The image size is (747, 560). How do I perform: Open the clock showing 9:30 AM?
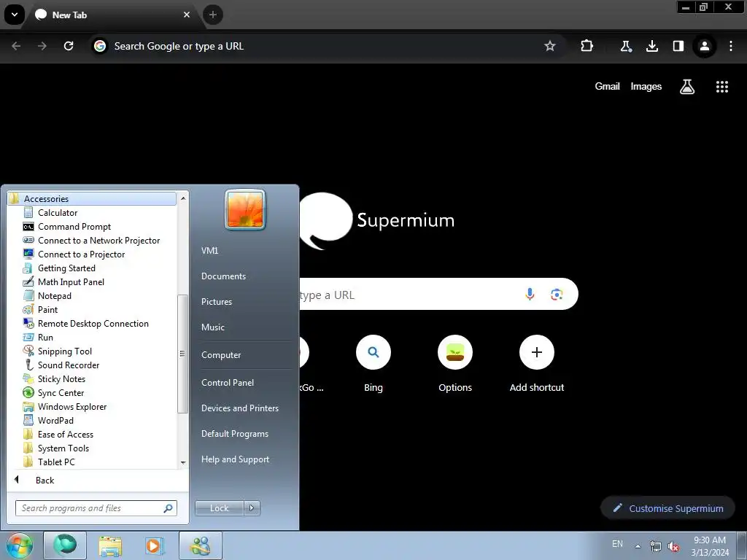[710, 546]
